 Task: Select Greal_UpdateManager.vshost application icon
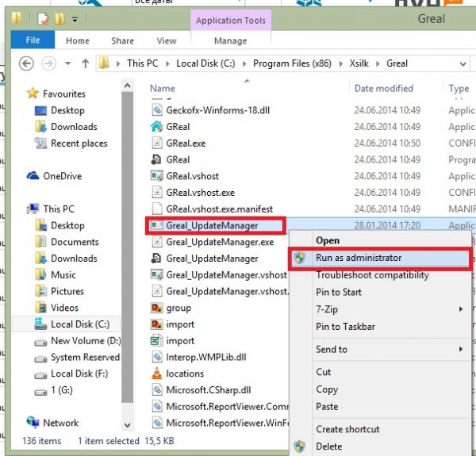pos(156,274)
